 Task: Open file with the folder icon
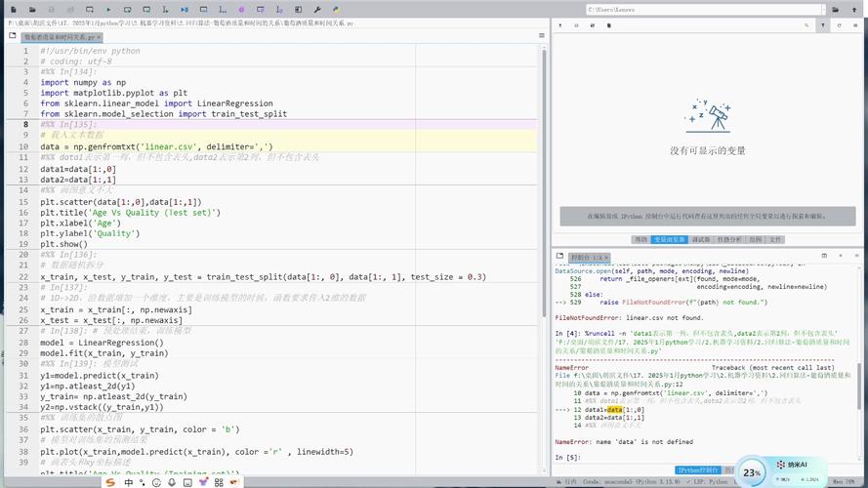click(x=32, y=10)
